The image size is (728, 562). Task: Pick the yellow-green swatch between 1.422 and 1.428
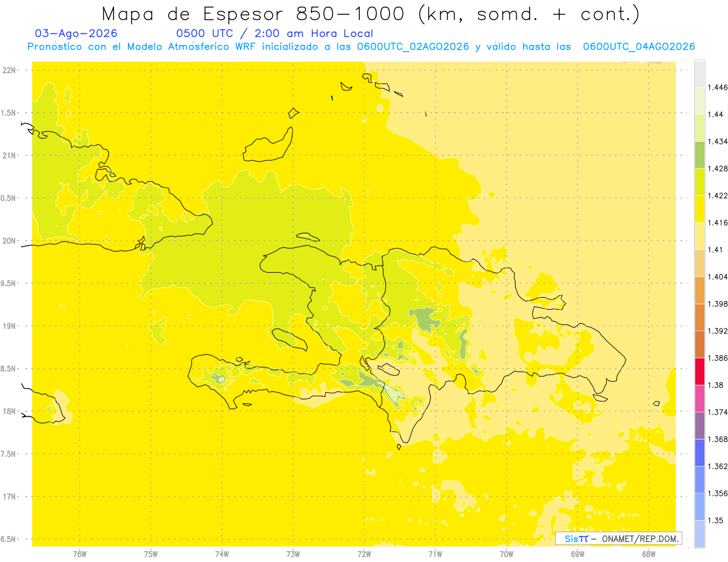[699, 182]
